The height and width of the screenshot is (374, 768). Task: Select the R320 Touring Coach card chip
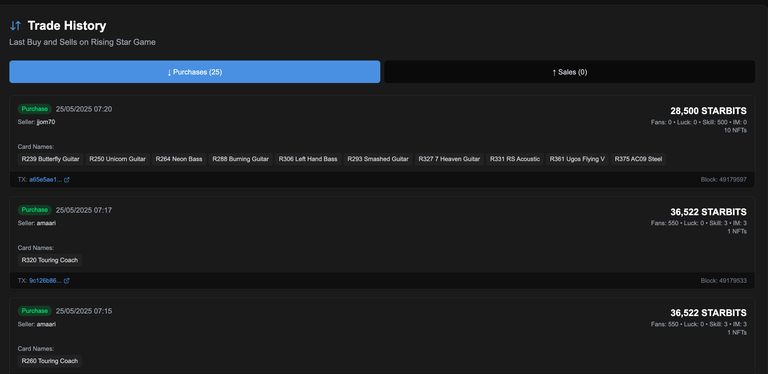coord(49,260)
